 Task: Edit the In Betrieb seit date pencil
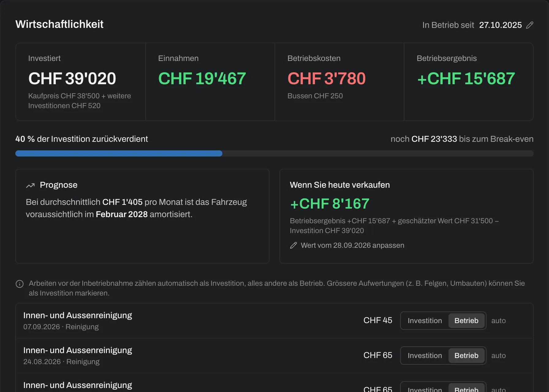530,25
